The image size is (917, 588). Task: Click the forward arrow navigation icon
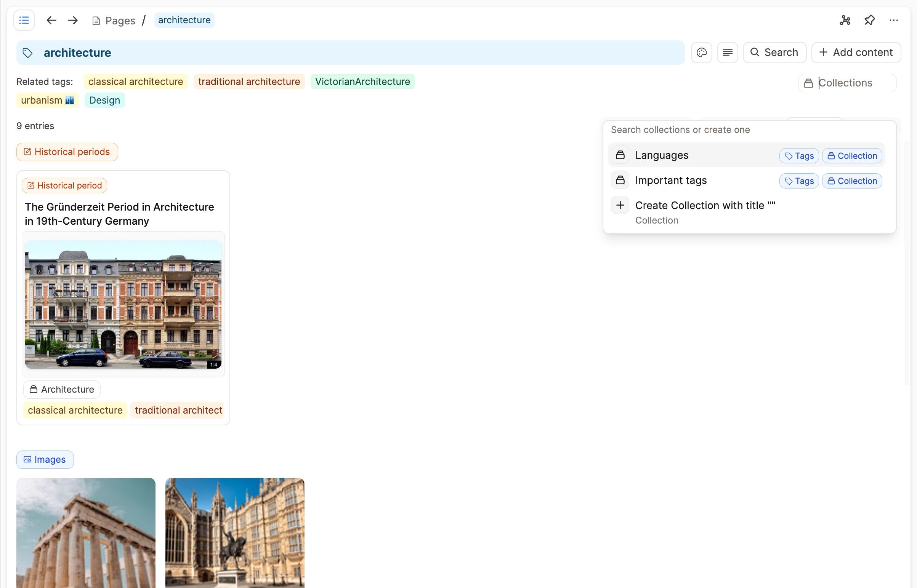(72, 20)
